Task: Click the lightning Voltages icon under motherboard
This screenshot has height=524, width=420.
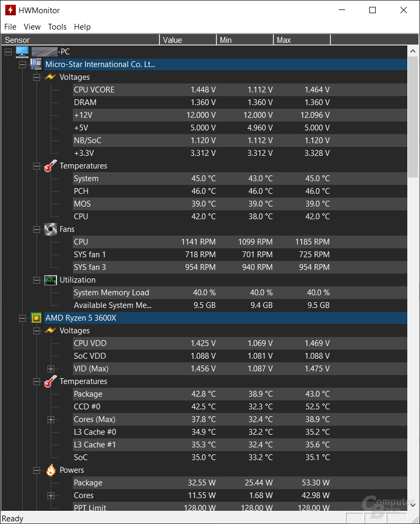Action: click(50, 77)
